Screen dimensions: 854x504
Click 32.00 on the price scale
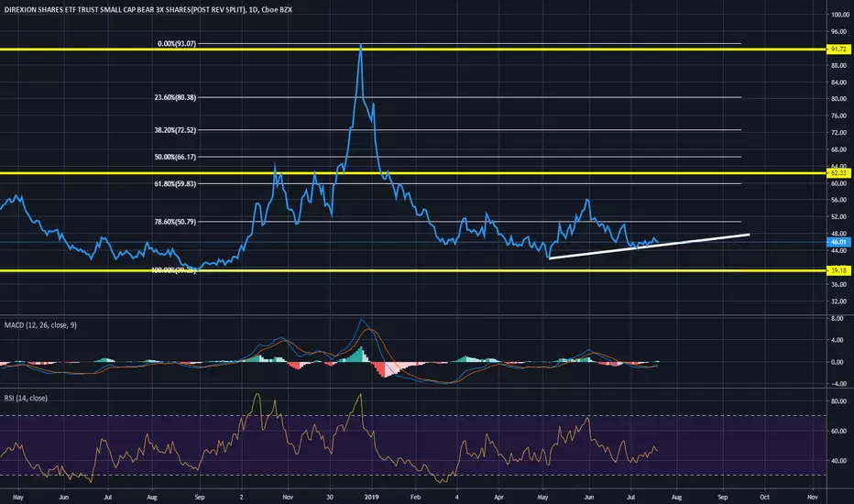click(x=839, y=301)
